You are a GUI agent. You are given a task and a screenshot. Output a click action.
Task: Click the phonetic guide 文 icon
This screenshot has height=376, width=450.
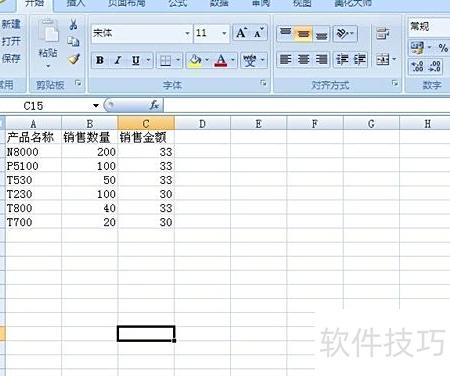pos(250,60)
